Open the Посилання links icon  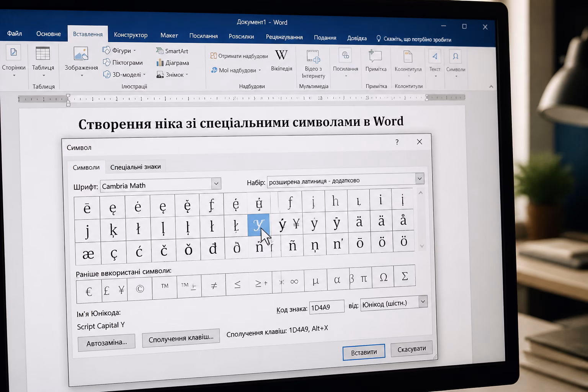pos(345,56)
